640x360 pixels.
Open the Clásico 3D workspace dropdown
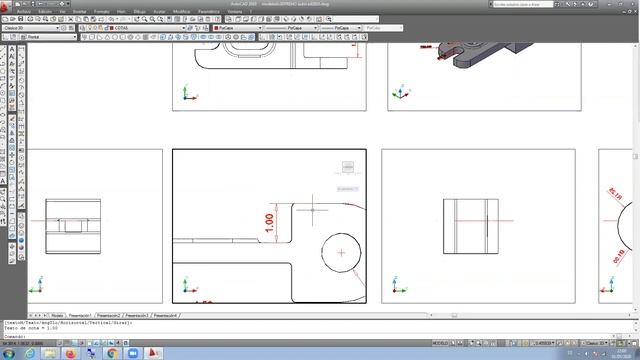point(31,28)
